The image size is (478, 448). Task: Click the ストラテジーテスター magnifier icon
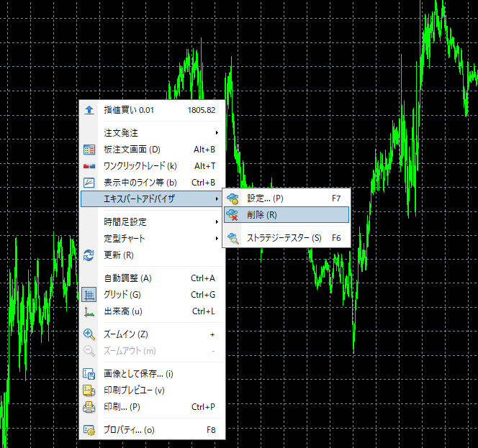[233, 238]
